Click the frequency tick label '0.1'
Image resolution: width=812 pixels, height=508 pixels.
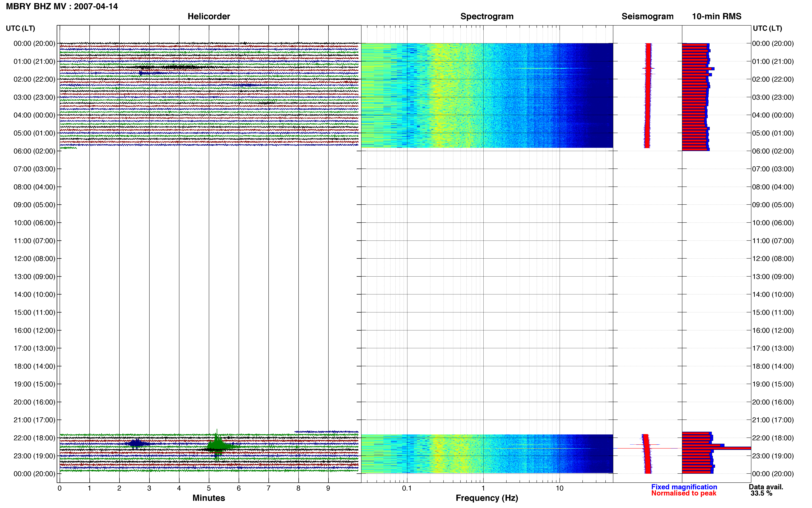407,488
